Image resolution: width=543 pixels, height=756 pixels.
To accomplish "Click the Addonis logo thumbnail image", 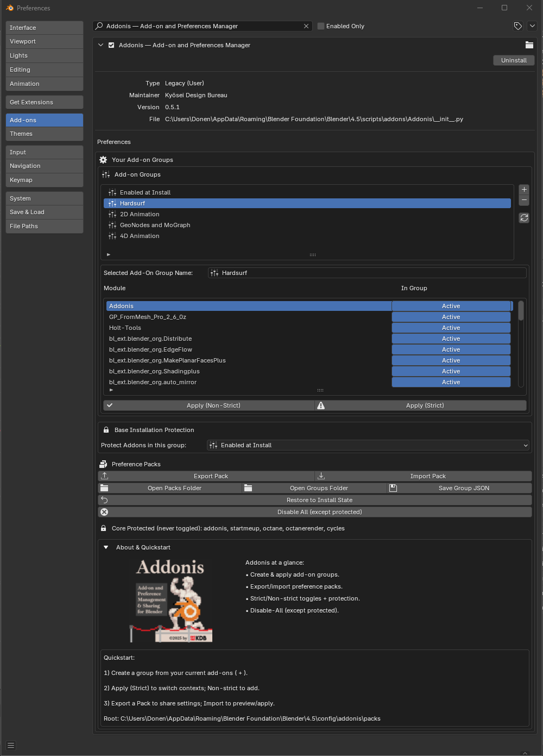I will click(x=171, y=601).
